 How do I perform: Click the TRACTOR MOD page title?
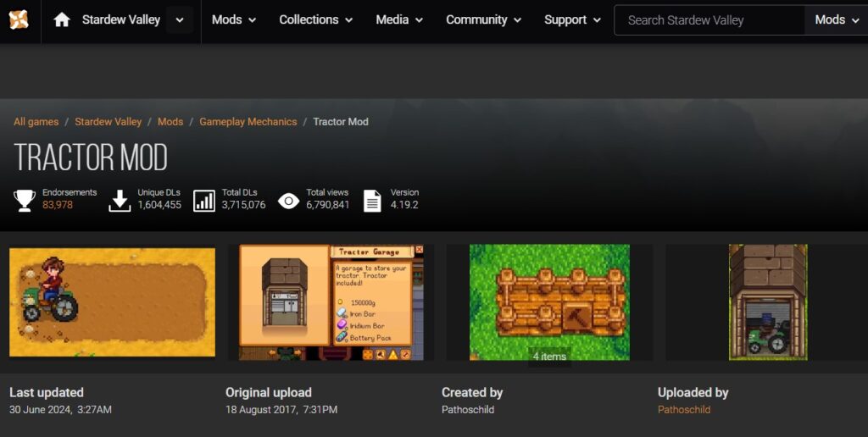pos(91,157)
